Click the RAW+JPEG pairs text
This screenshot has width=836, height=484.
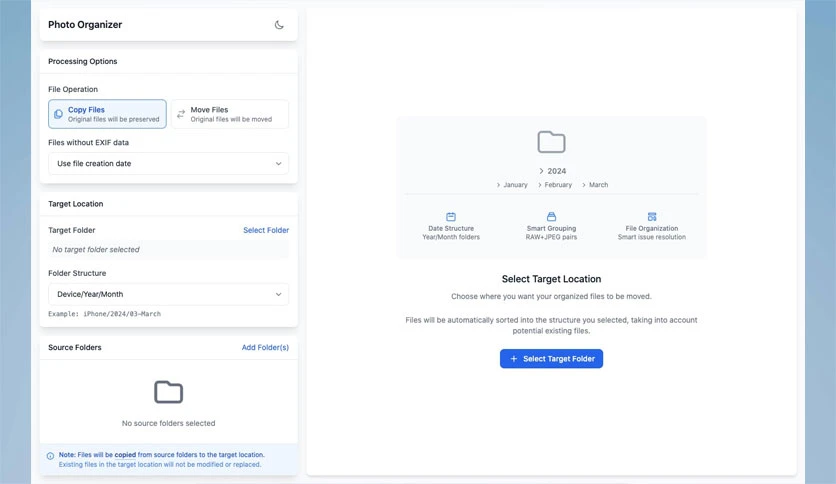(551, 237)
